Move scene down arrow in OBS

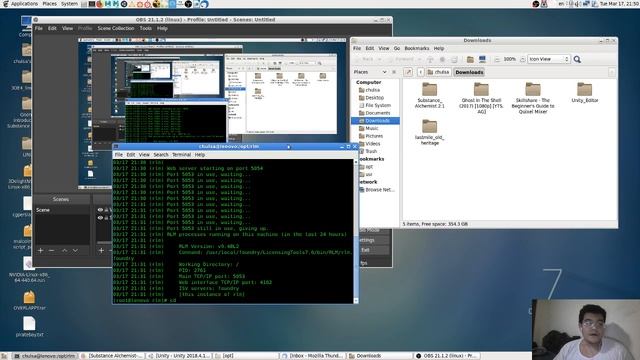pos(76,250)
